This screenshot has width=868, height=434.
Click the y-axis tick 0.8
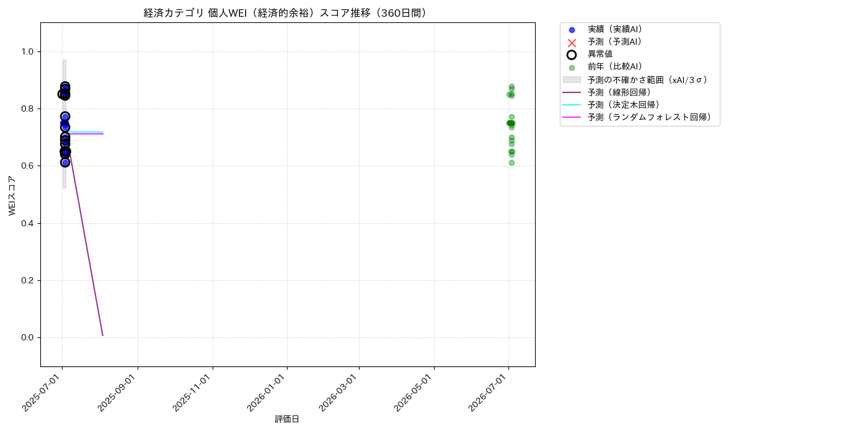point(28,108)
